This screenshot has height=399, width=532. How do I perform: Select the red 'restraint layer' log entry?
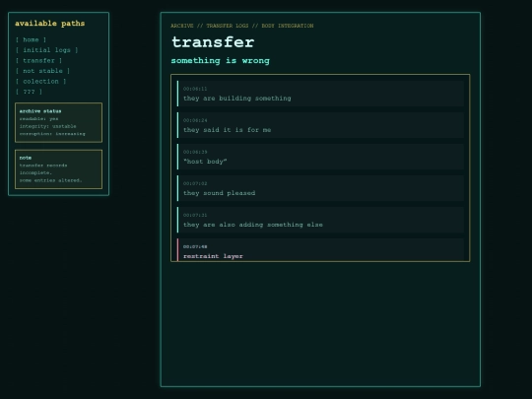tap(320, 249)
